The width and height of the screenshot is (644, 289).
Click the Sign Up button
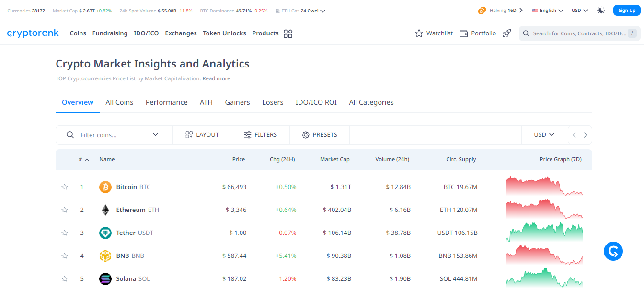click(x=627, y=11)
